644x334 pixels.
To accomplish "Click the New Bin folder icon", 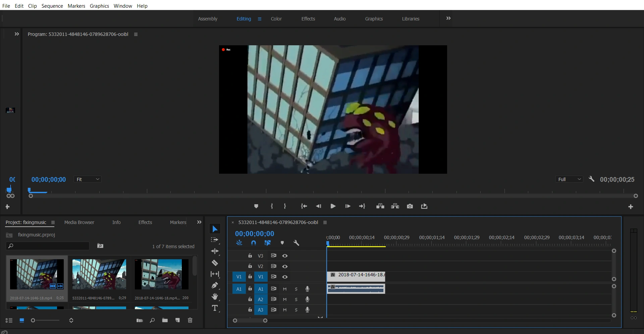I will (x=165, y=320).
